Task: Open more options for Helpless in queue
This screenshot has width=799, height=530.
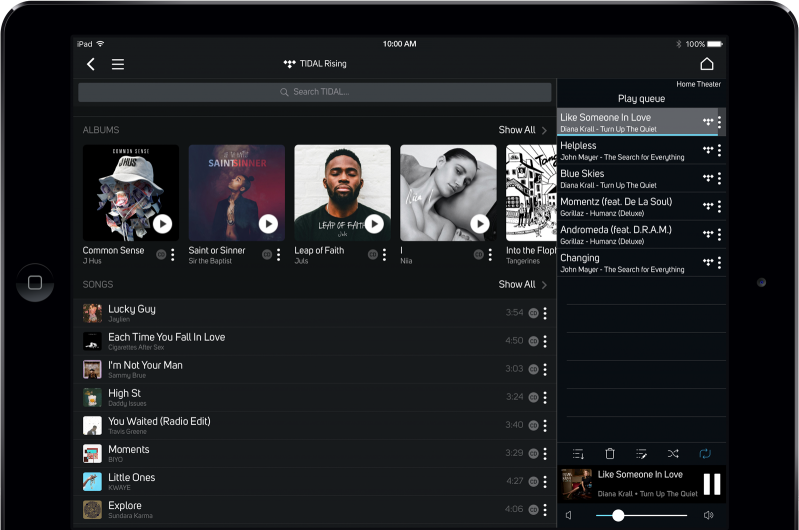Action: 719,150
